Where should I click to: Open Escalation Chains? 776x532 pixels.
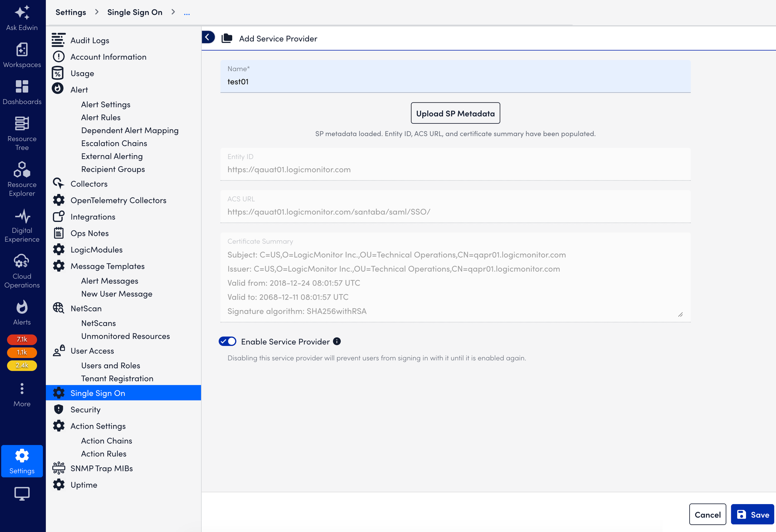click(x=114, y=143)
